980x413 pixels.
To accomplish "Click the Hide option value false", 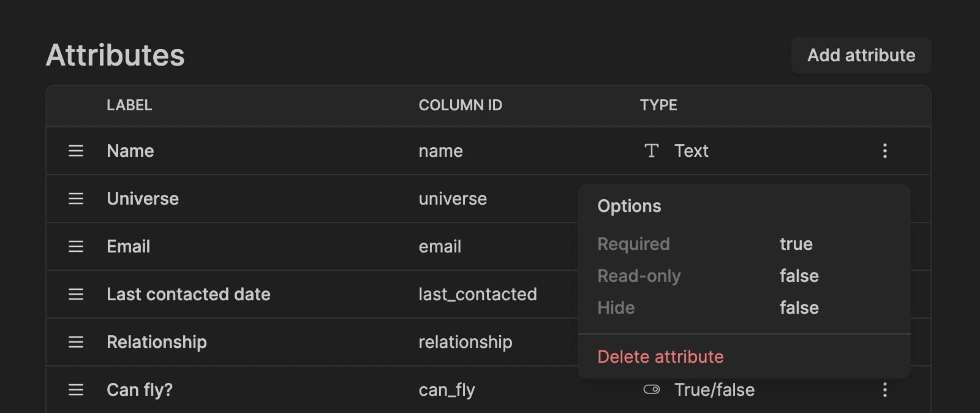I will (799, 308).
